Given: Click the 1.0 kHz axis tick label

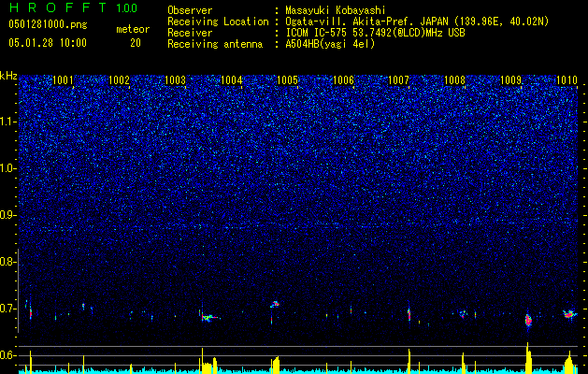Looking at the screenshot, I should click(8, 168).
